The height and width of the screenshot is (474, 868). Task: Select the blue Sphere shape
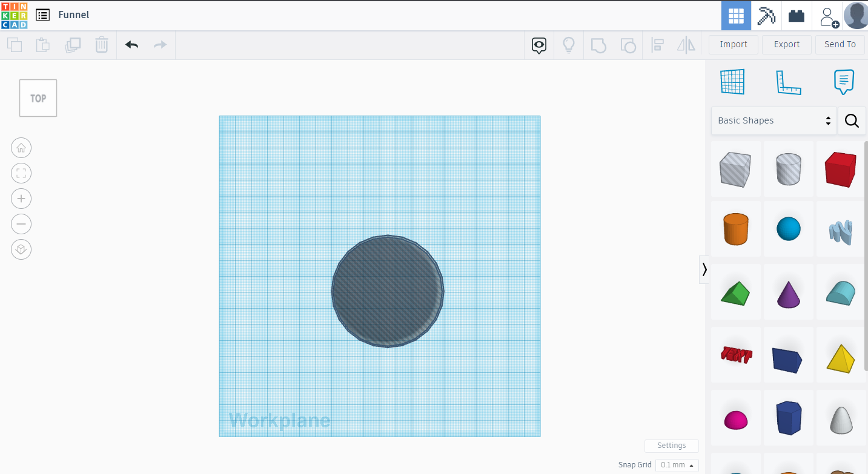tap(789, 229)
